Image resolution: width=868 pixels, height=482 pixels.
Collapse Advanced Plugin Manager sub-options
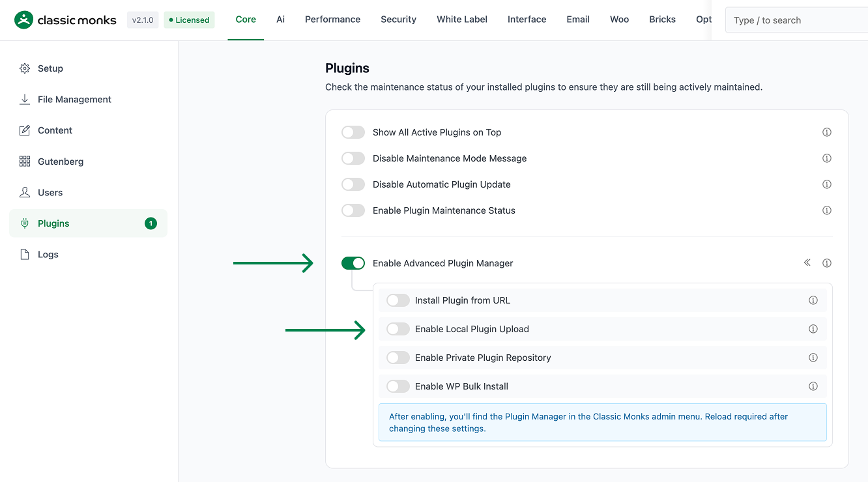click(807, 262)
